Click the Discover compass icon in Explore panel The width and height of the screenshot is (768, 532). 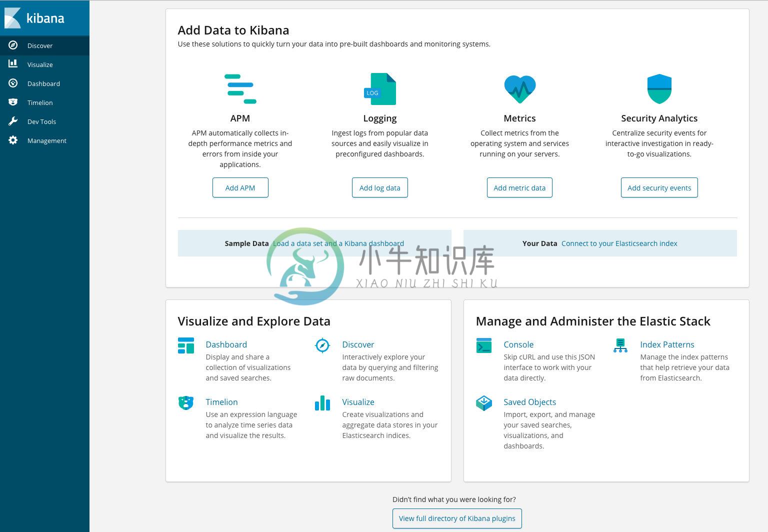pos(322,345)
